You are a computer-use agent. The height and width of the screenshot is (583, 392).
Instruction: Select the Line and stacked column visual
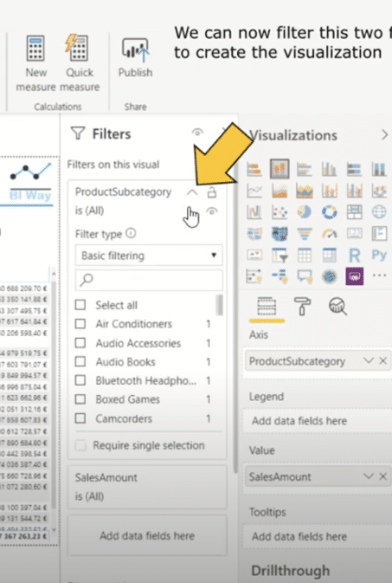point(329,191)
